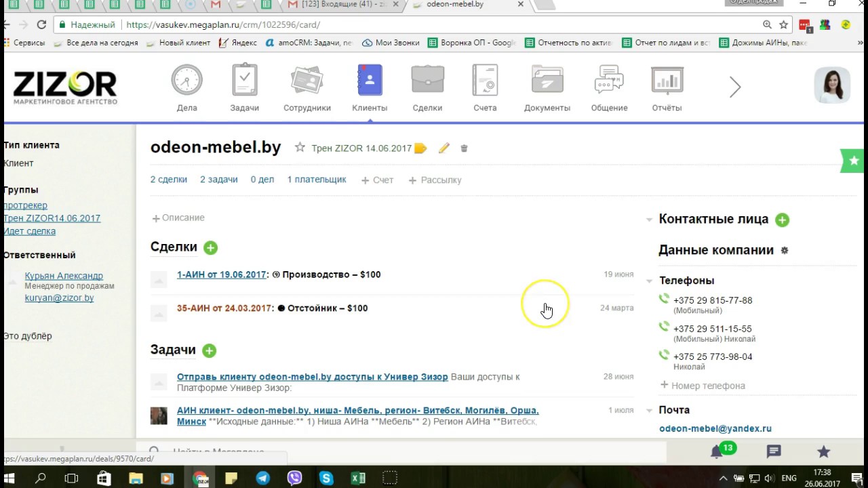Viewport: 868px width, 488px height.
Task: Open deal 1-АИН от 19.06.2017
Action: (222, 274)
